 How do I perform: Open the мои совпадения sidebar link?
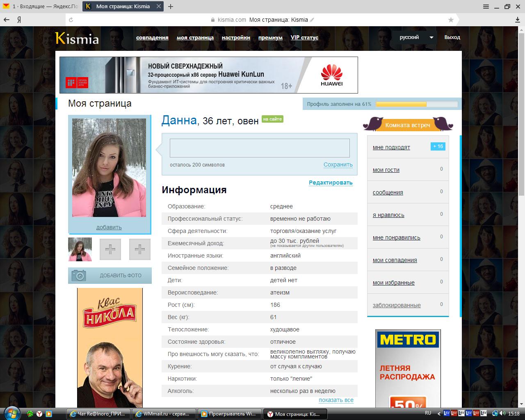click(x=395, y=260)
